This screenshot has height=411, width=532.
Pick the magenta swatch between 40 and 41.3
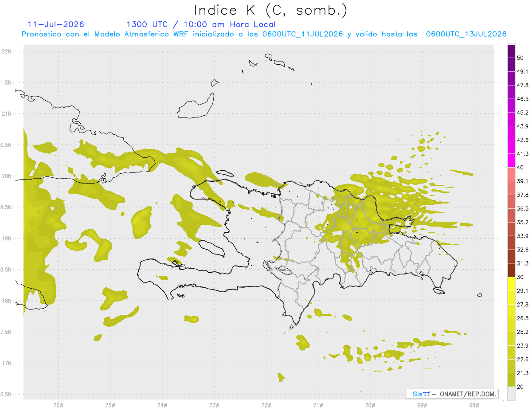511,160
